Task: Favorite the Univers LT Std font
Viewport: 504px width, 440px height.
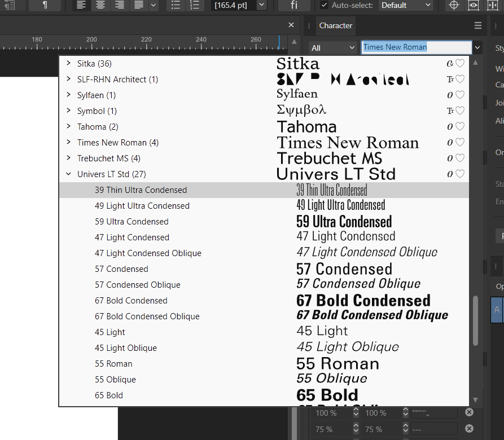Action: 460,174
